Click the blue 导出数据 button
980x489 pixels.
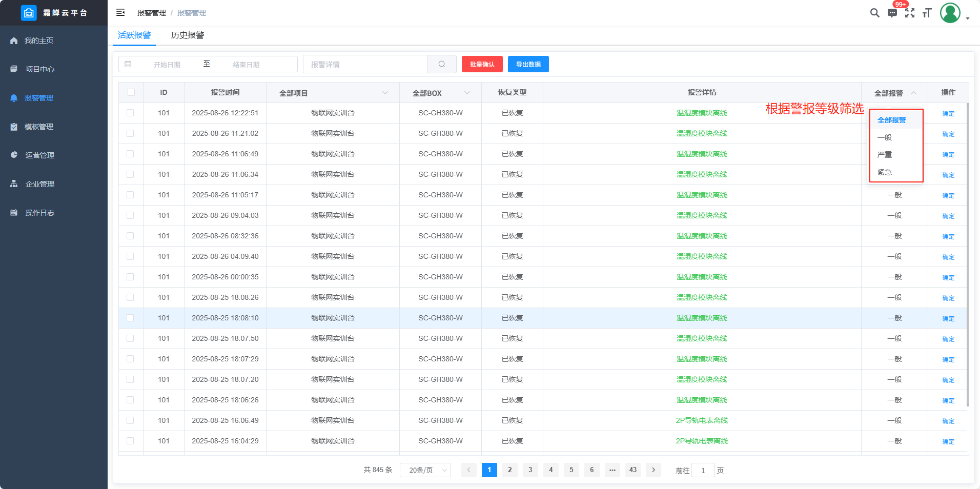(528, 65)
